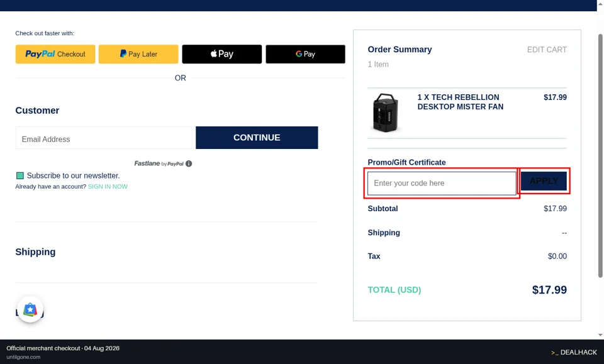Image resolution: width=604 pixels, height=364 pixels.
Task: Select the Google Pay button
Action: click(x=306, y=54)
